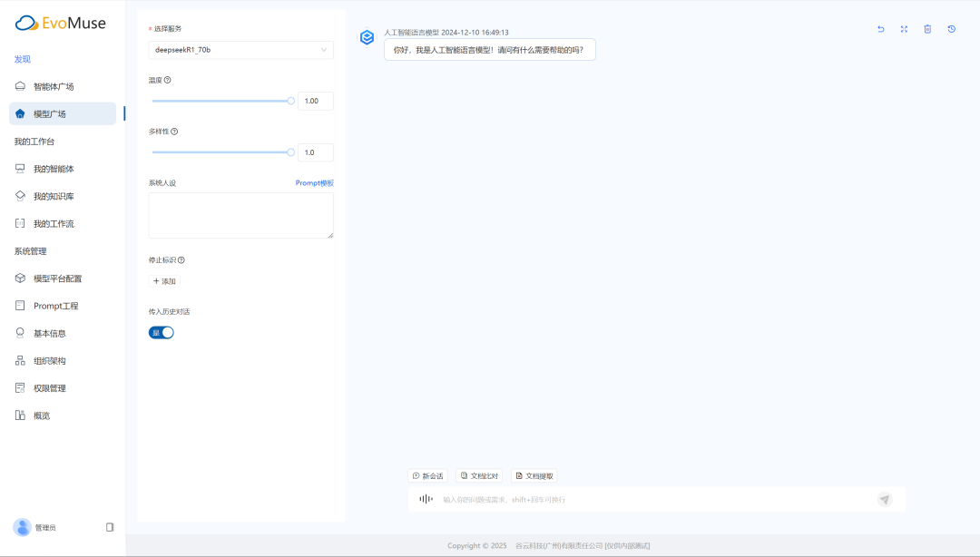Click the undo arrow icon in chat header
This screenshot has width=980, height=557.
tap(880, 29)
